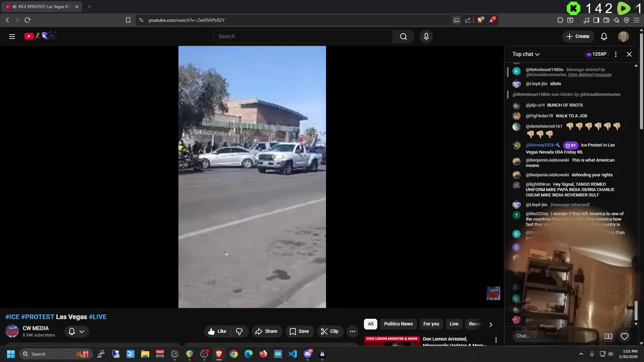Open View deleted message link

[x=590, y=75]
